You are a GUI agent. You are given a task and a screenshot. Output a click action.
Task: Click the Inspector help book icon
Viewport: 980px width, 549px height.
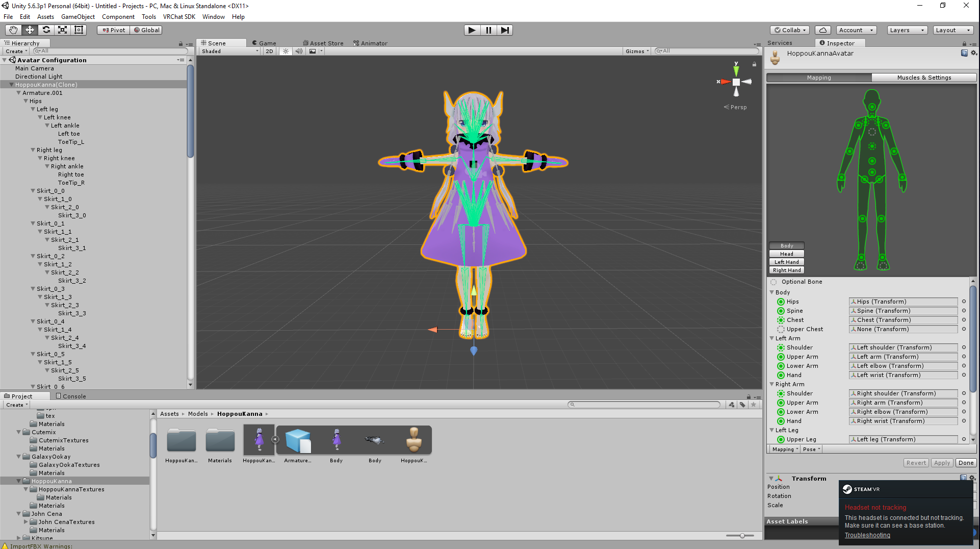(964, 53)
